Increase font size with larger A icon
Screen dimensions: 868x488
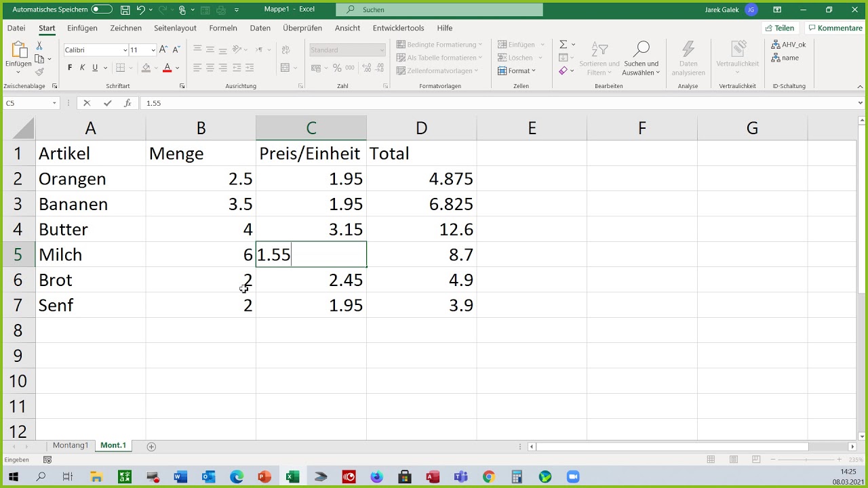click(163, 49)
